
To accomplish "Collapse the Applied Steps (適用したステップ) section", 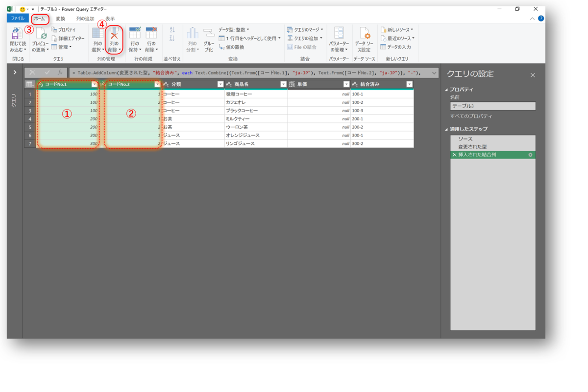I will [446, 129].
